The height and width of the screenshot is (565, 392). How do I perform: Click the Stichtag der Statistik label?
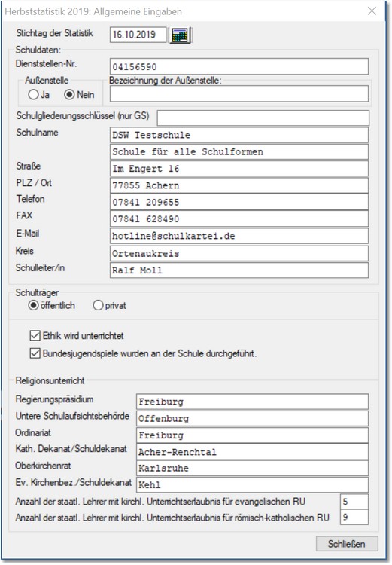[x=54, y=33]
